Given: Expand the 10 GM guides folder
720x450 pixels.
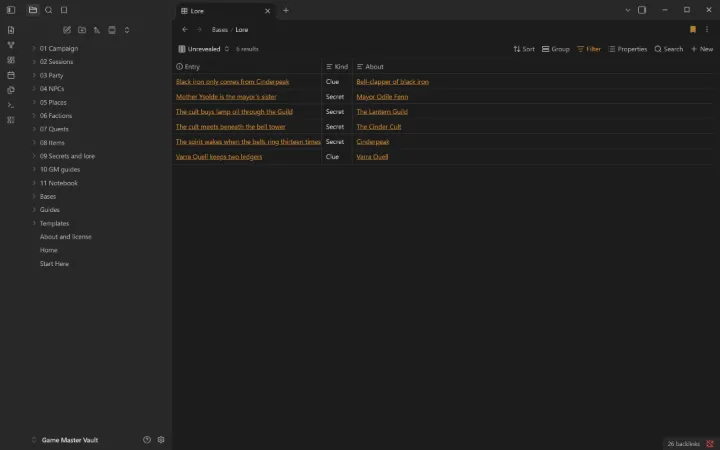Looking at the screenshot, I should [x=60, y=169].
